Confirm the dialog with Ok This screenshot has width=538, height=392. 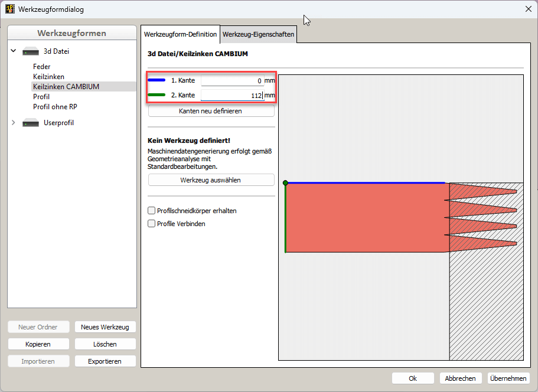pos(413,378)
